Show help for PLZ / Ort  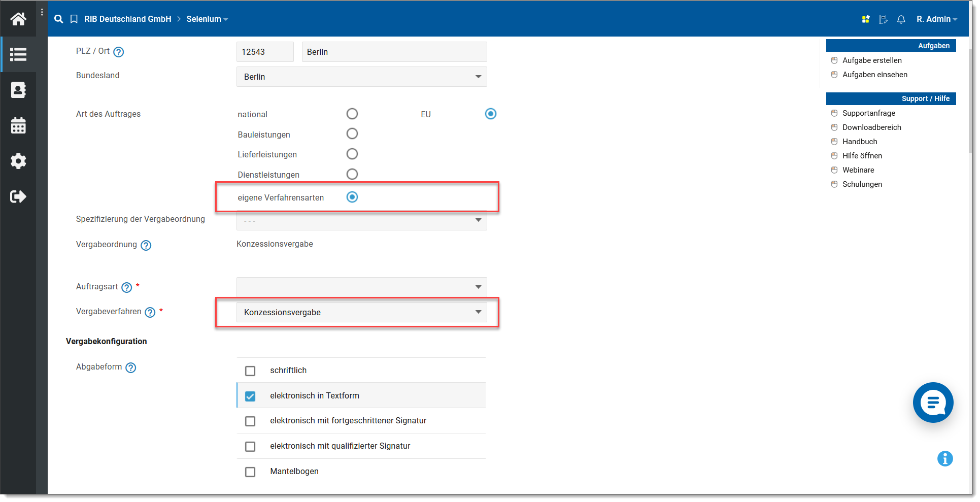[119, 52]
